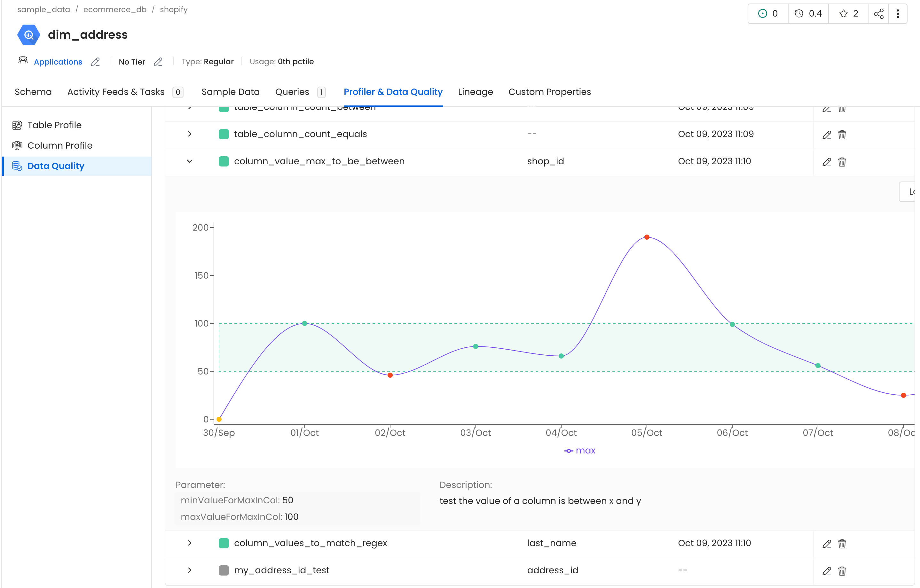Switch to the Lineage tab
The image size is (920, 588).
tap(475, 92)
